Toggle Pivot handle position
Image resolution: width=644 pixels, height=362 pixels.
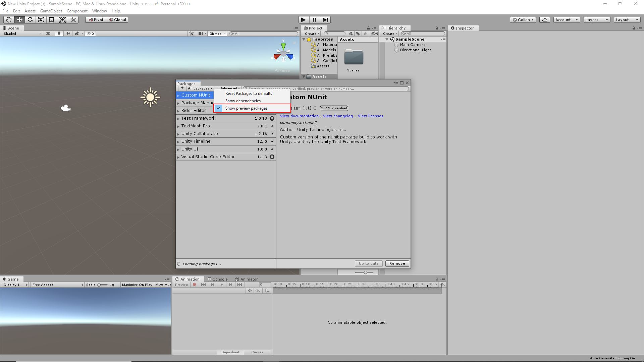(x=96, y=20)
